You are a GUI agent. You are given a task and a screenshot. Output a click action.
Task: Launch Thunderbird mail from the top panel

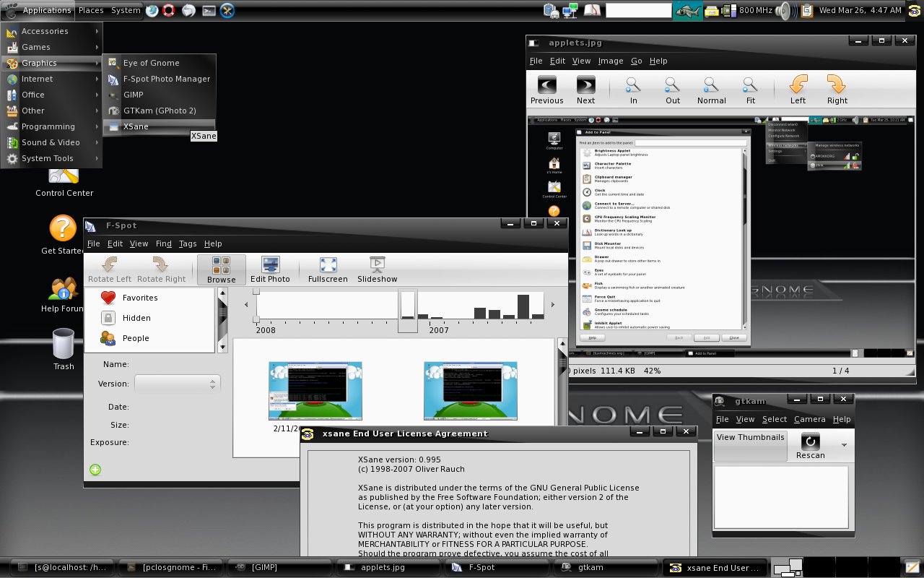click(x=188, y=10)
